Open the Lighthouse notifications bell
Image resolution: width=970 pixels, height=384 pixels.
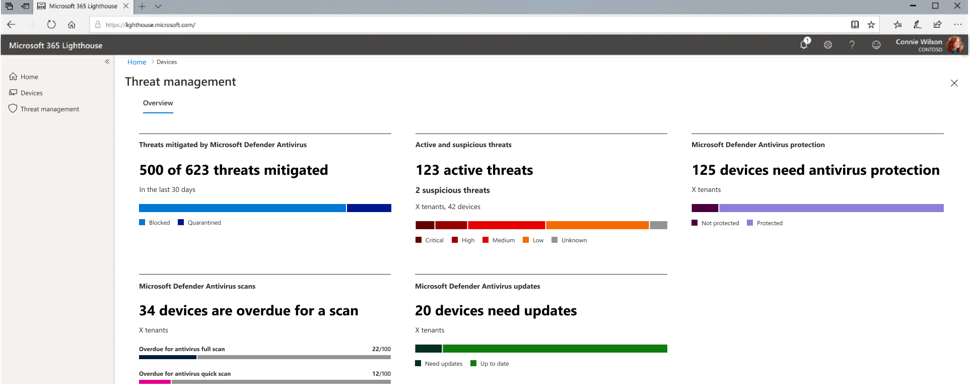point(804,45)
